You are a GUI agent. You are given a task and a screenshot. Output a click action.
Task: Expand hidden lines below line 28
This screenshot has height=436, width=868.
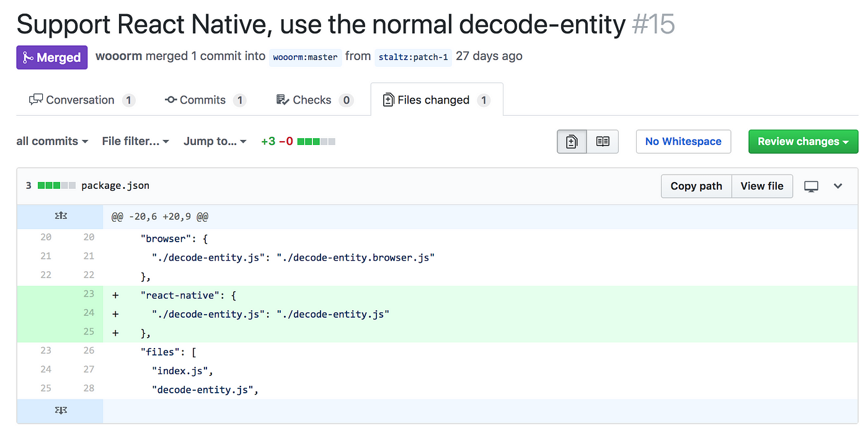pos(60,411)
